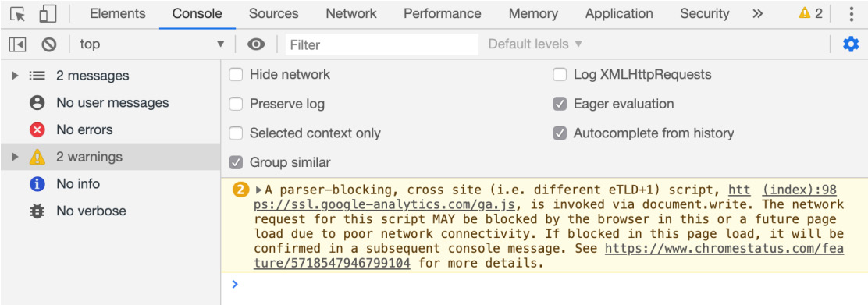Enable the Hide network checkbox
The image size is (868, 305).
pos(237,74)
